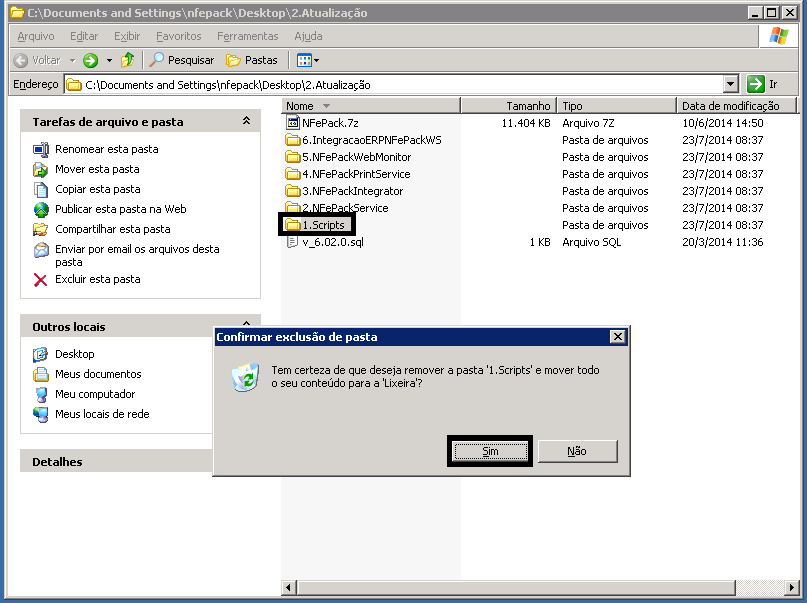Click the green forward arrow icon

click(91, 60)
